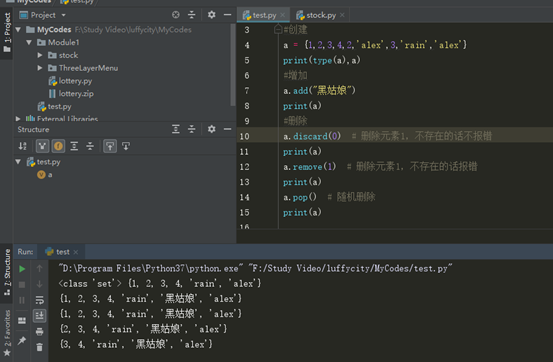Viewport: 553px width, 362px height.
Task: Pause the Run console output
Action: click(22, 300)
